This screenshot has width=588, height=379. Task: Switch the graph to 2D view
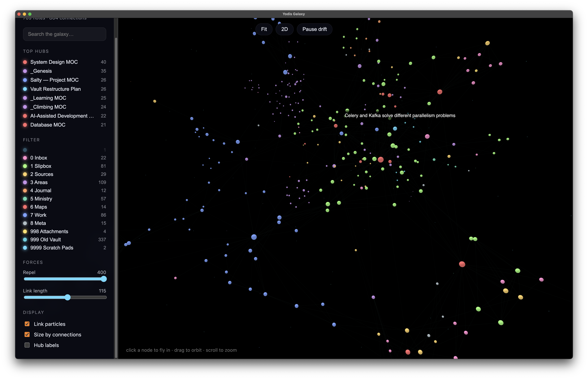pyautogui.click(x=284, y=29)
